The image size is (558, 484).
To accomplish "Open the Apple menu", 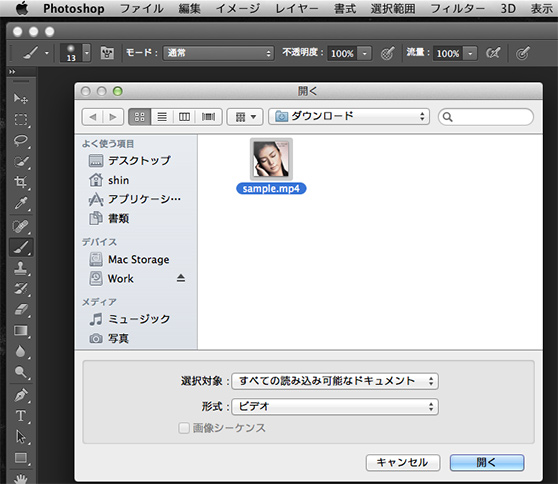I will 22,8.
